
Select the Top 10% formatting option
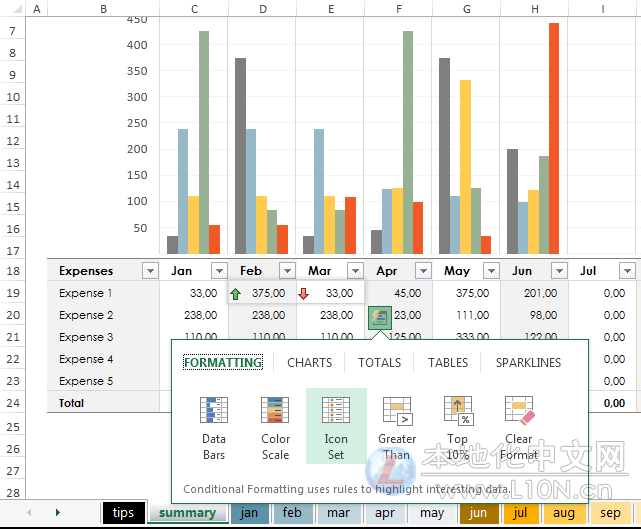pyautogui.click(x=458, y=427)
